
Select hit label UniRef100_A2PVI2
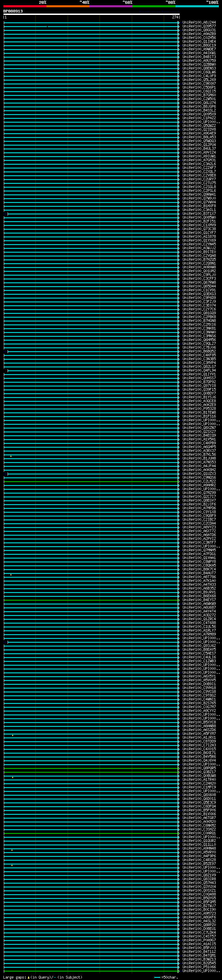199,539
